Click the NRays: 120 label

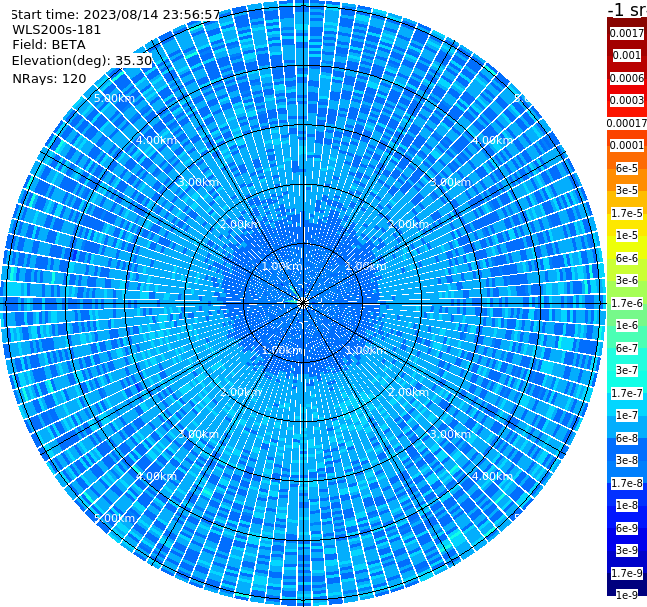49,78
